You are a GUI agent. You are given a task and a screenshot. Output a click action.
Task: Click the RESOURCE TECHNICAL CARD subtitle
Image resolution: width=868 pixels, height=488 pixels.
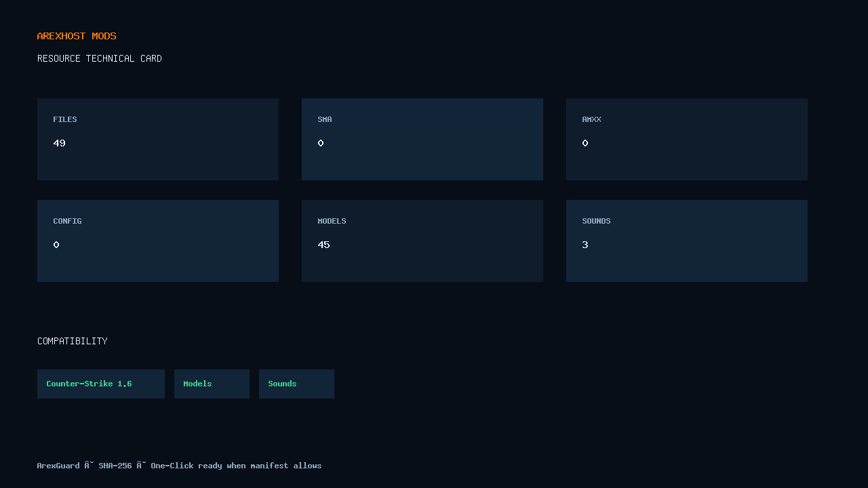pos(100,58)
